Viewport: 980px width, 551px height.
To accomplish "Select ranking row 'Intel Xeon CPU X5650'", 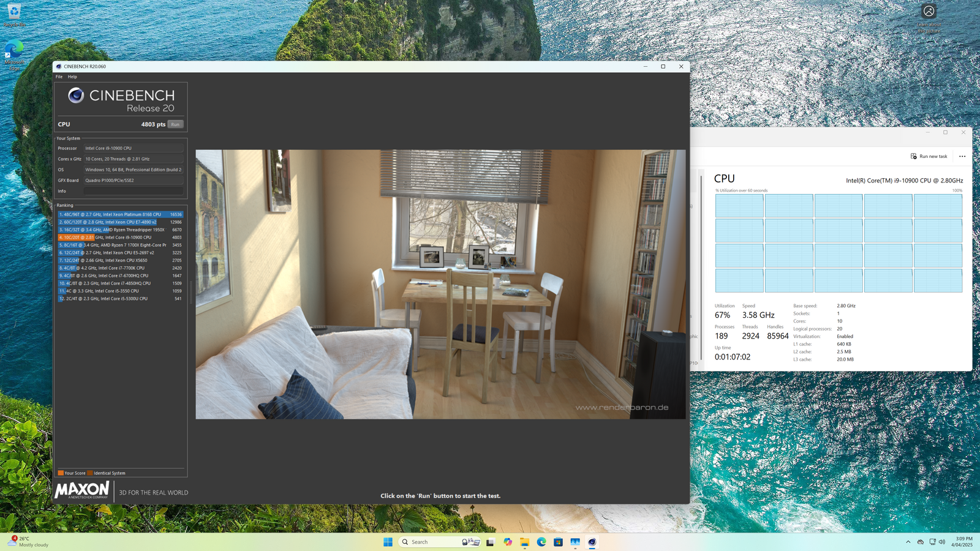I will tap(121, 260).
